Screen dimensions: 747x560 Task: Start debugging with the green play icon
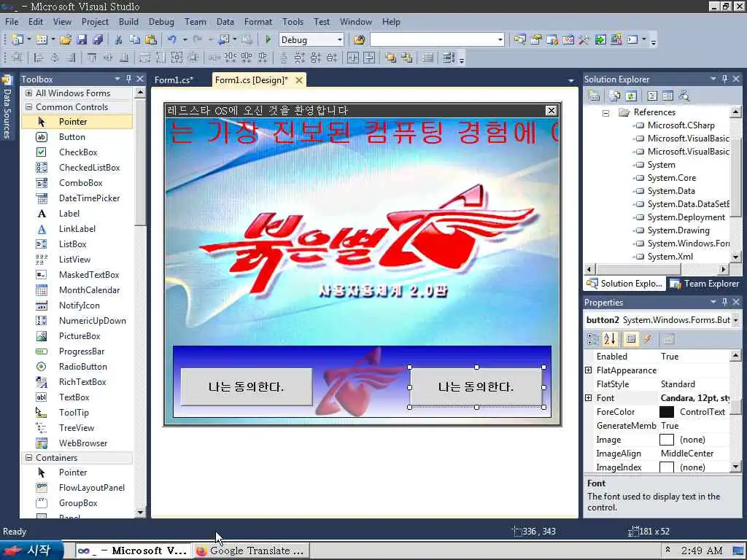click(x=268, y=40)
